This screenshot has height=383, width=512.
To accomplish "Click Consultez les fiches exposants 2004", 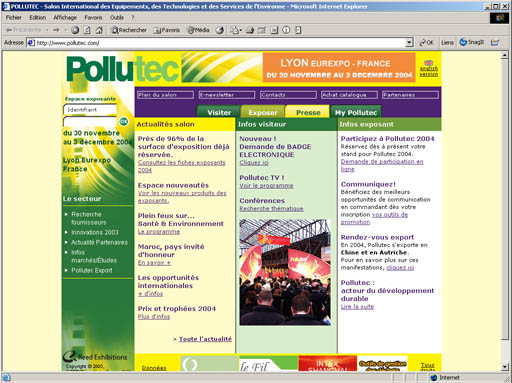I will pyautogui.click(x=182, y=166).
